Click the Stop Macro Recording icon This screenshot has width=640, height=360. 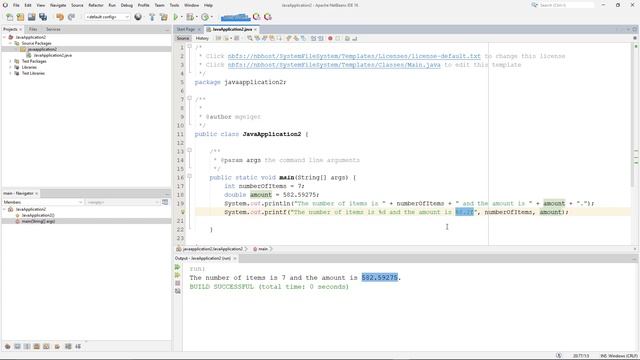pyautogui.click(x=338, y=38)
